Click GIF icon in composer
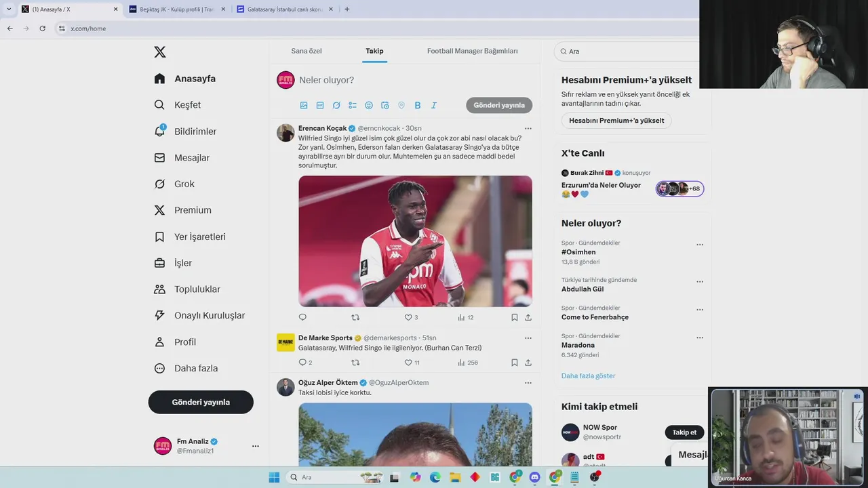This screenshot has width=868, height=488. tap(320, 105)
